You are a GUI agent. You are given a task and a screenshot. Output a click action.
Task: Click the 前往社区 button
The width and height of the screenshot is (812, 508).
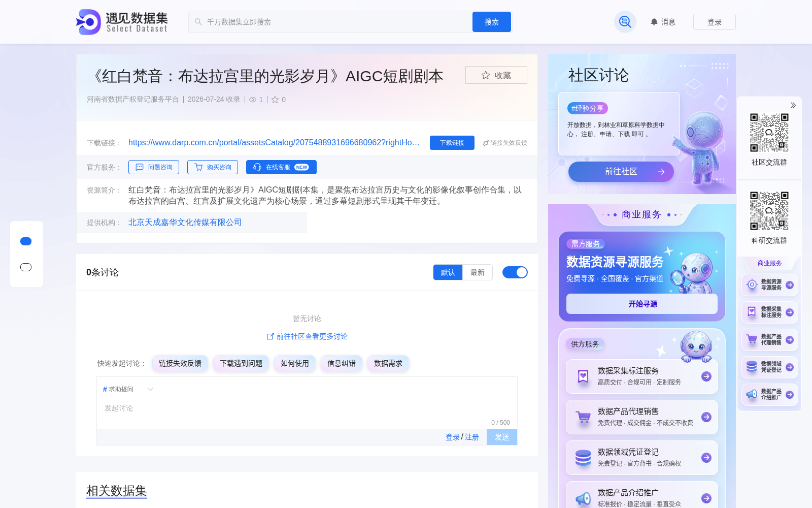click(621, 172)
